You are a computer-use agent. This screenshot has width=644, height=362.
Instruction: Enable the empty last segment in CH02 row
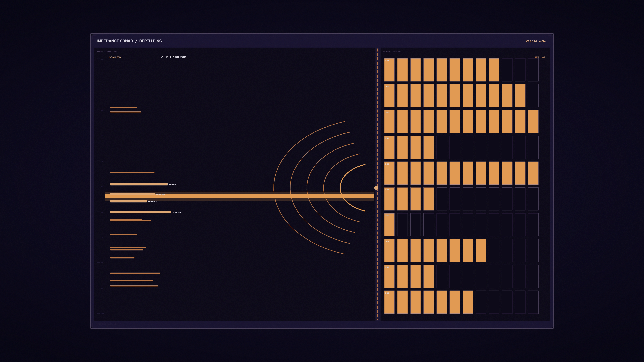click(533, 96)
